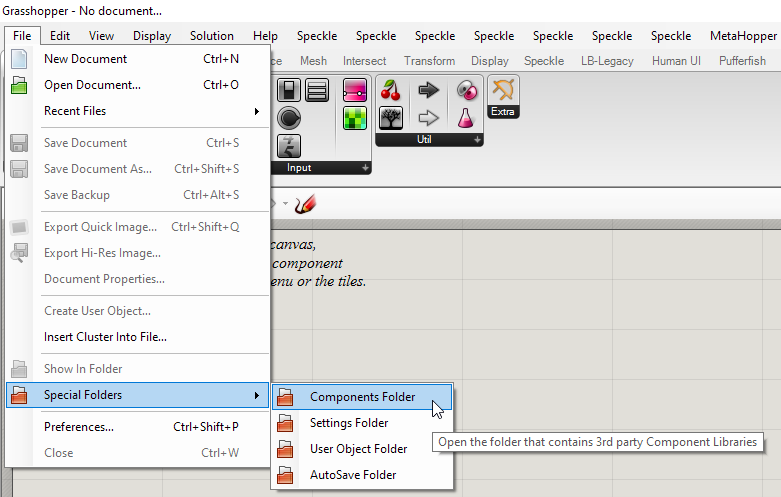Open the small dropdown arrow beside sketch tool
The image size is (781, 497).
pos(285,203)
